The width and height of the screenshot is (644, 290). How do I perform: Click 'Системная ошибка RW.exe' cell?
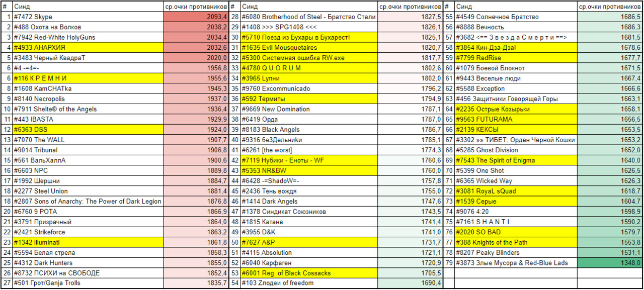point(308,58)
